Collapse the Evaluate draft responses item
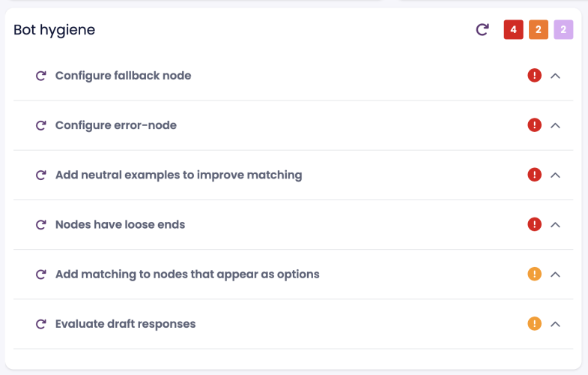The height and width of the screenshot is (375, 588). pyautogui.click(x=556, y=324)
